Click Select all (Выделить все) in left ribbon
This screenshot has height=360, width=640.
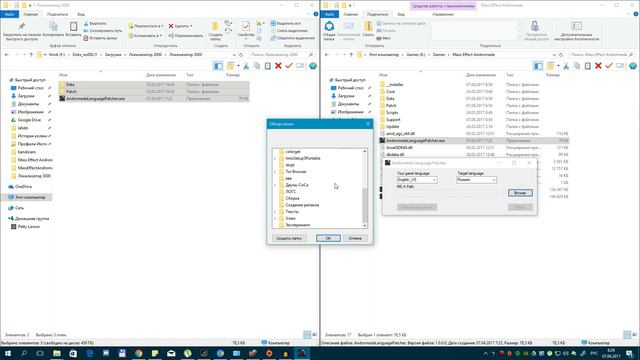click(285, 23)
